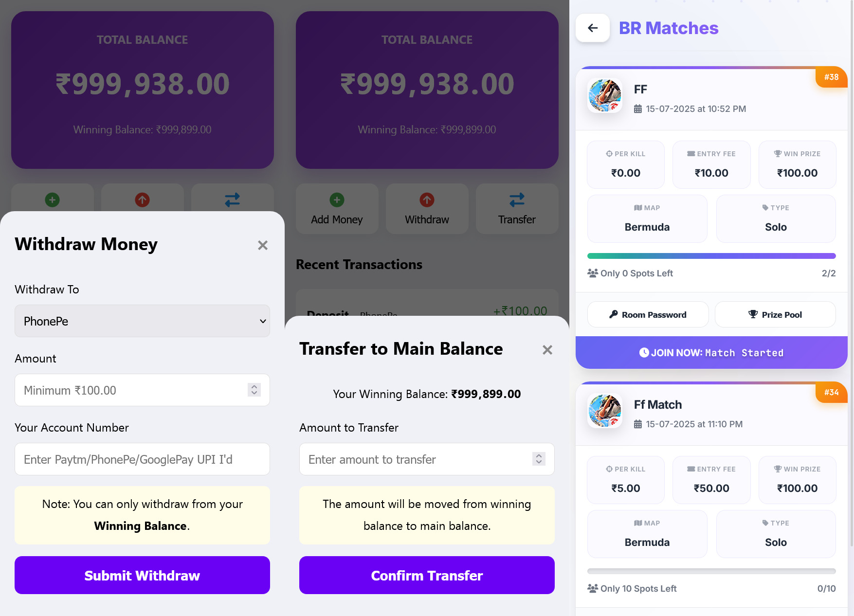The image size is (854, 616).
Task: Click the FF match #38 game thumbnail
Action: pos(605,96)
